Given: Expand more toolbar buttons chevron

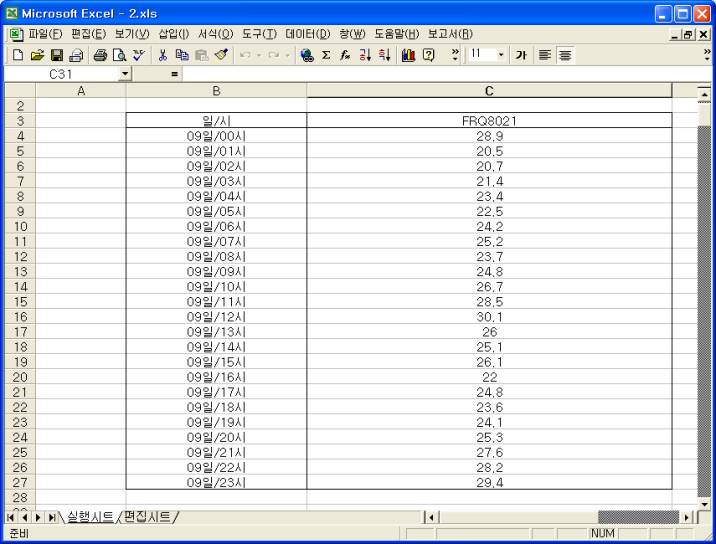Looking at the screenshot, I should coord(708,54).
